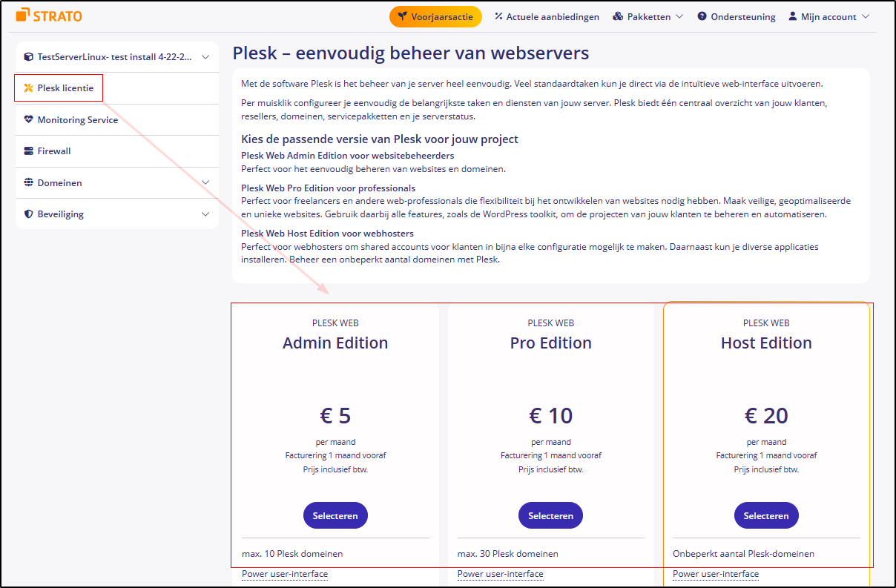
Task: Click the Firewall icon in sidebar
Action: 29,151
